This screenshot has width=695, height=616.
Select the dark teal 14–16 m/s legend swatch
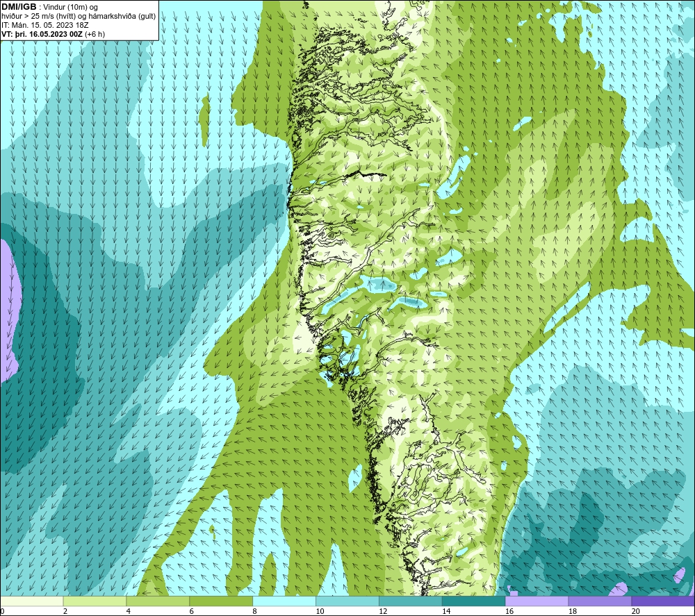pos(473,601)
